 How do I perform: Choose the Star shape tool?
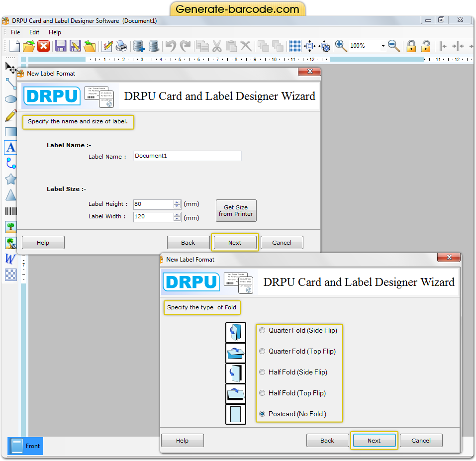[11, 179]
